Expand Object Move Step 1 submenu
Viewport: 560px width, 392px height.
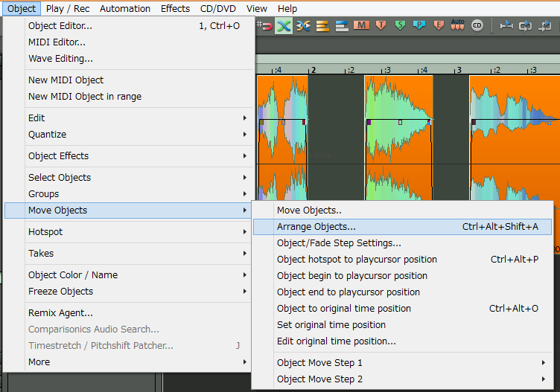tap(402, 363)
